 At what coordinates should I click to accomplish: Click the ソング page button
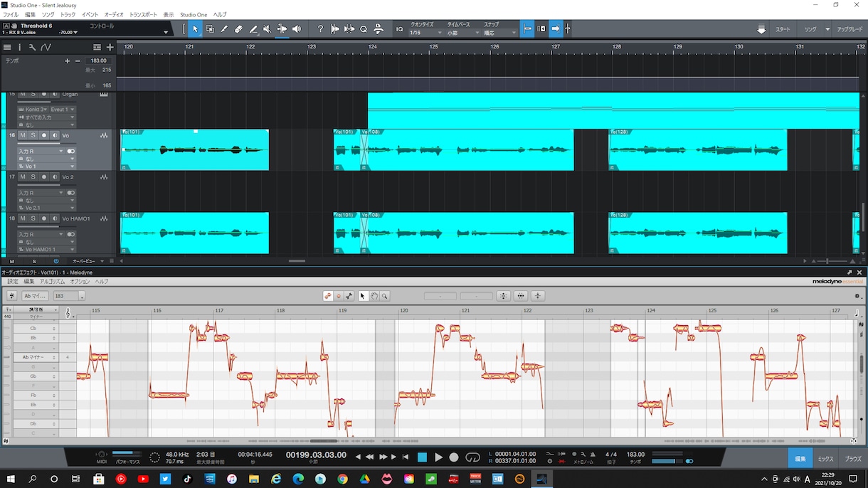tap(810, 30)
